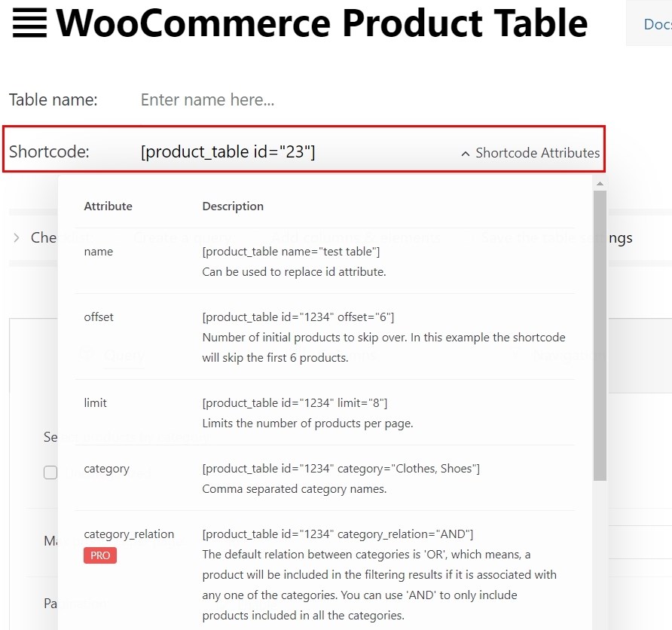Click the 'limit' attribute row label
The height and width of the screenshot is (630, 672).
pos(95,403)
